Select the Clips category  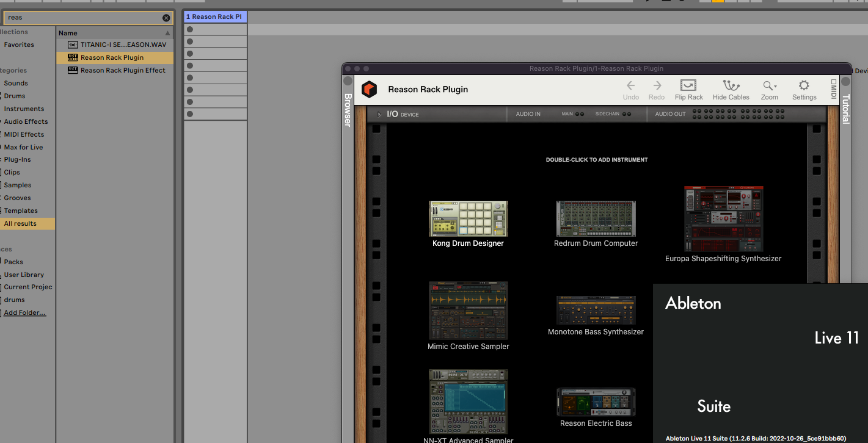pyautogui.click(x=12, y=172)
